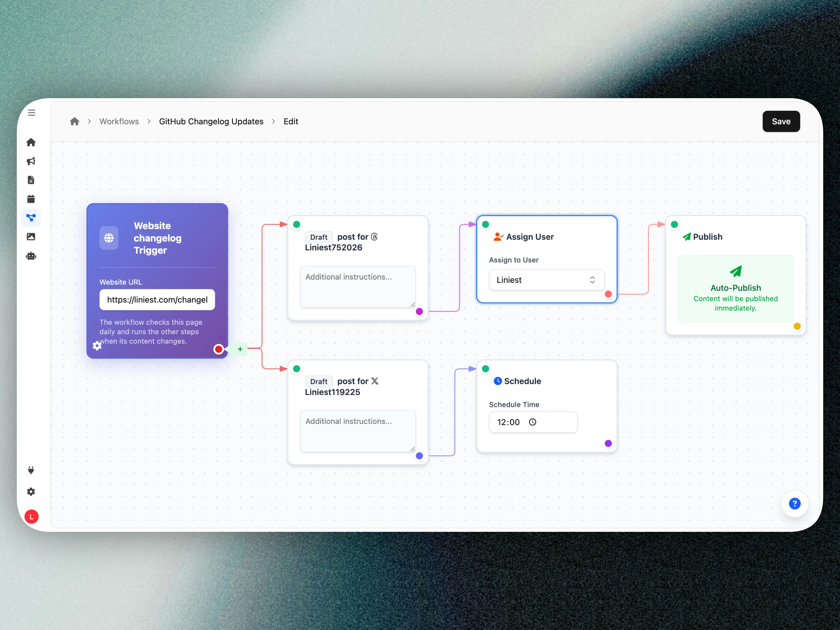The image size is (840, 630).
Task: Click the trigger's red output handle
Action: point(219,349)
